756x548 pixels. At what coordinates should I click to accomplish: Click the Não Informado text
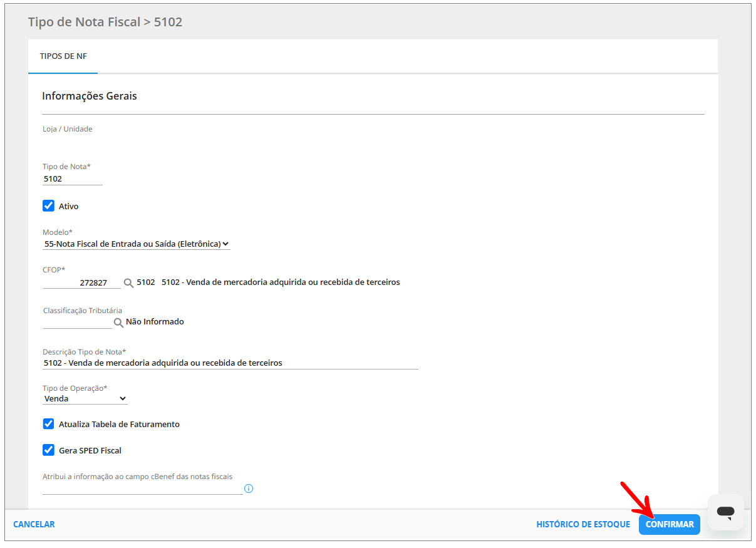(x=155, y=321)
